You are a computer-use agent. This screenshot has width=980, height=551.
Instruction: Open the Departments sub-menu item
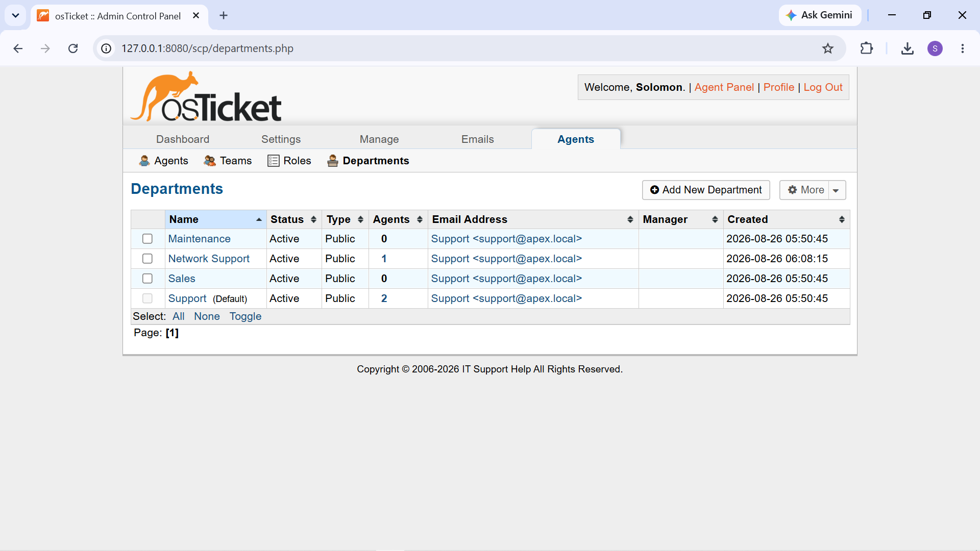coord(368,161)
